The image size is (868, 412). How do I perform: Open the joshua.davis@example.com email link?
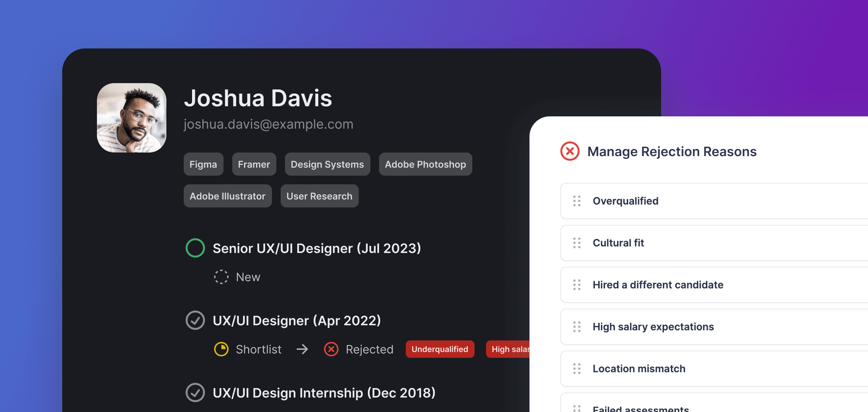coord(268,124)
